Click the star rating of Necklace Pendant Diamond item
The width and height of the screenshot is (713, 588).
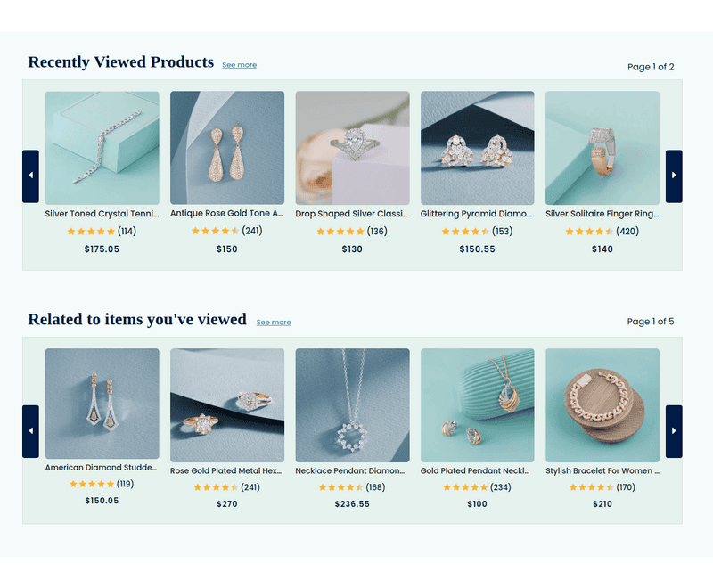tap(340, 486)
